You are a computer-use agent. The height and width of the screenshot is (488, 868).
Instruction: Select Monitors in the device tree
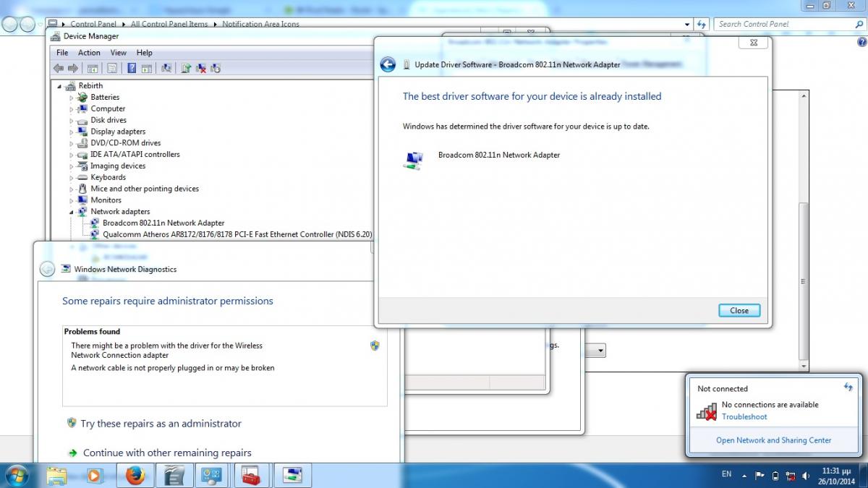pyautogui.click(x=106, y=200)
